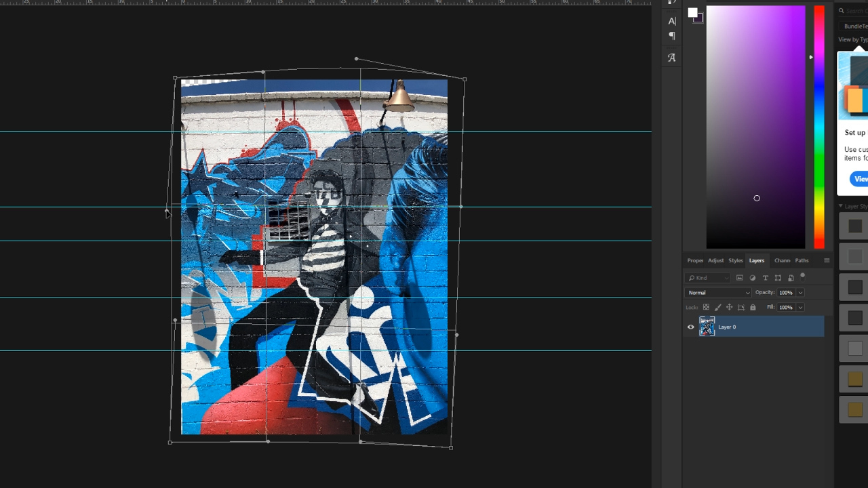The width and height of the screenshot is (868, 488).
Task: Open the Normal blend mode dropdown
Action: (718, 293)
